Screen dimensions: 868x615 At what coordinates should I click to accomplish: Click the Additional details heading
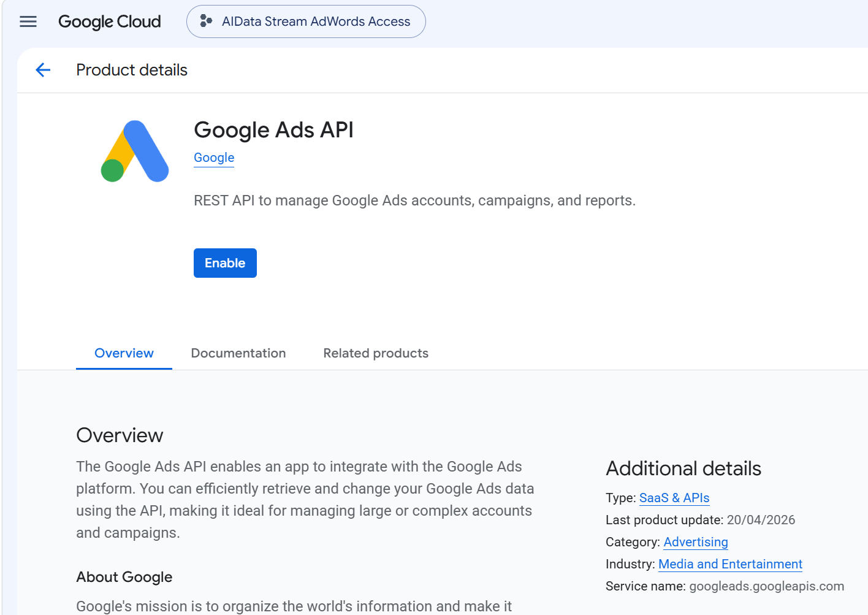(683, 468)
